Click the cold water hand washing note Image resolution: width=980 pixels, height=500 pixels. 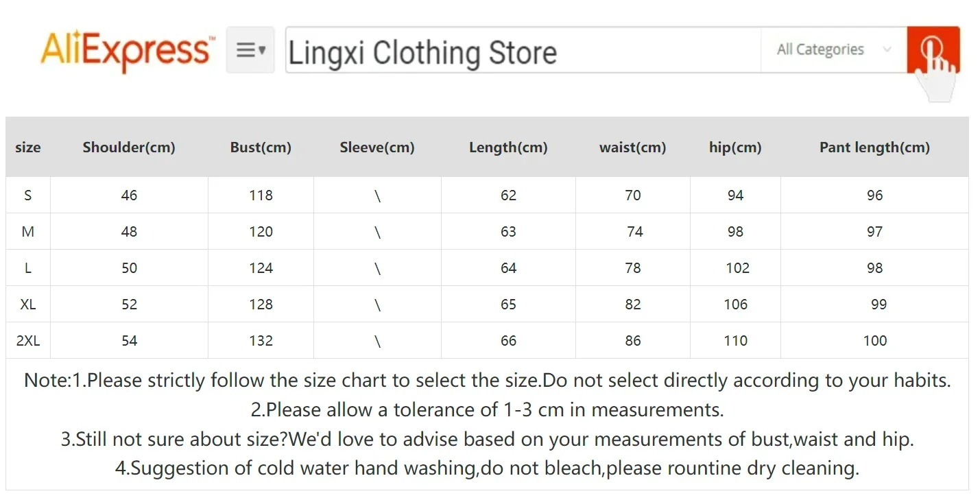487,468
